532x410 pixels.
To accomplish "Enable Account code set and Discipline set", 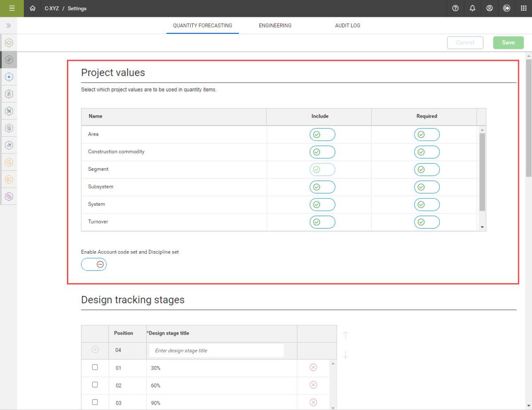I will click(x=94, y=264).
